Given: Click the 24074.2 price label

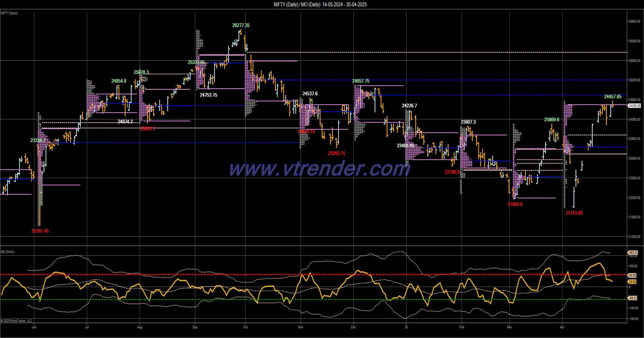Looking at the screenshot, I should (125, 122).
